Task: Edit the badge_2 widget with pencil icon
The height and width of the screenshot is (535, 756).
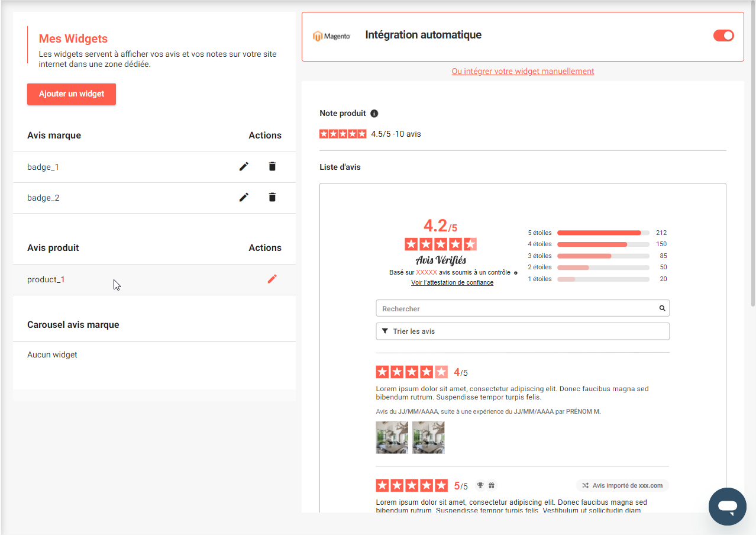Action: click(244, 198)
